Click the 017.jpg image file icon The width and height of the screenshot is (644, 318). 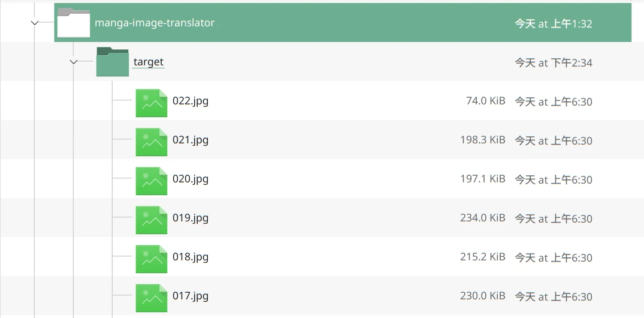(151, 297)
